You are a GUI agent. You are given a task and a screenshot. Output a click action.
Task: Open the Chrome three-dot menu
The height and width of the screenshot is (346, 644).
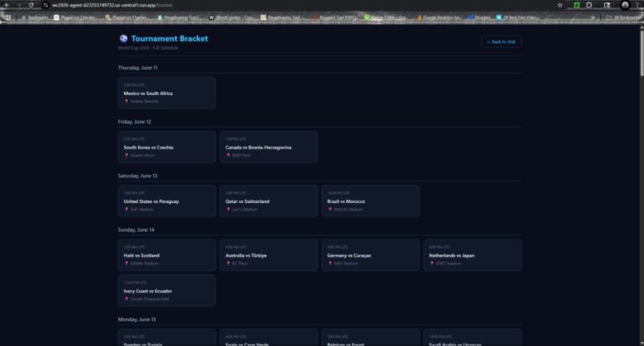pyautogui.click(x=637, y=5)
